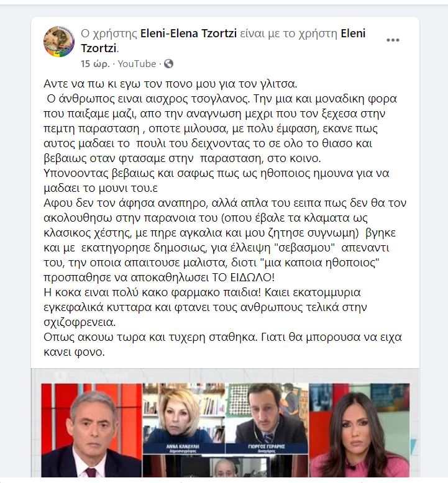Click the female presenter in pink panel
Viewport: 448px width, 483px height.
click(359, 430)
